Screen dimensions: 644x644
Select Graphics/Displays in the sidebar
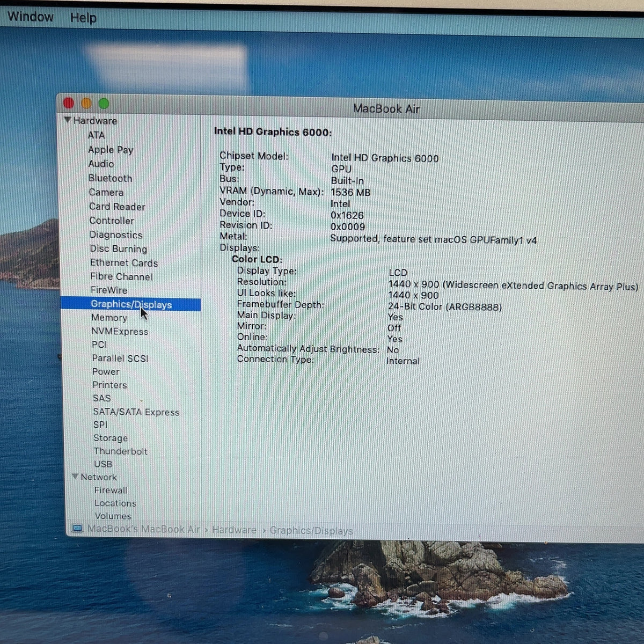point(131,304)
